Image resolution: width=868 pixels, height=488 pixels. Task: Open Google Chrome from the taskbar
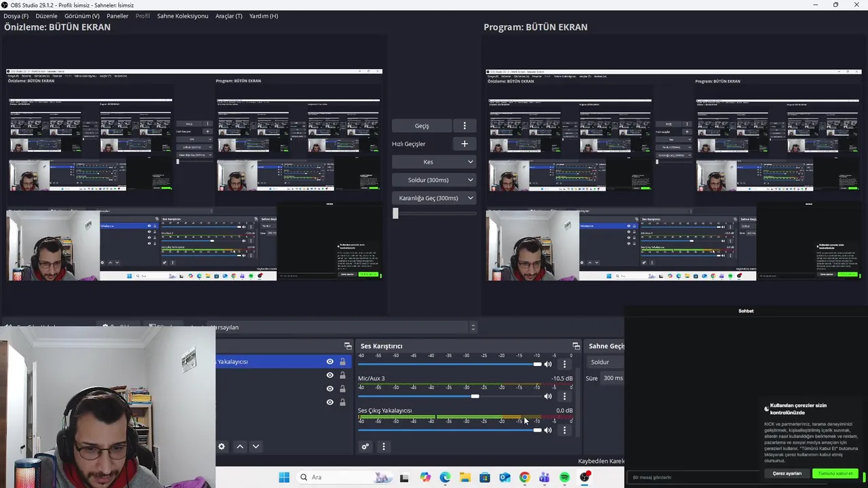click(524, 477)
